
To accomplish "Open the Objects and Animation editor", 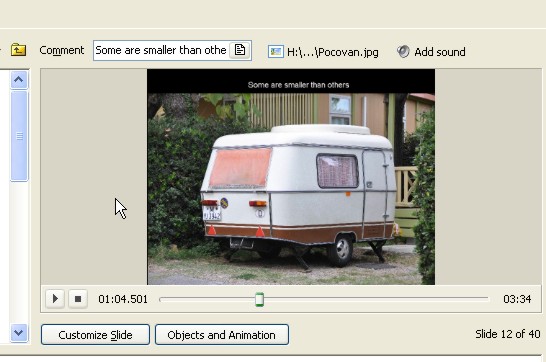I will coord(222,335).
